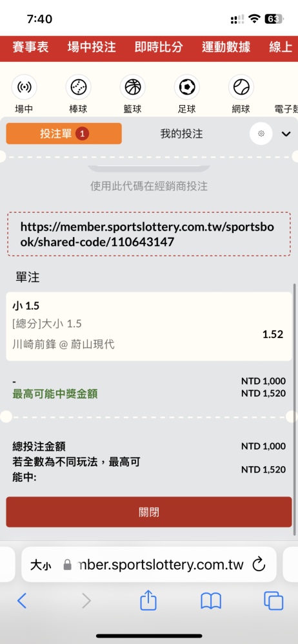Select the 投注單 tab
Image resolution: width=298 pixels, height=644 pixels.
click(x=64, y=133)
